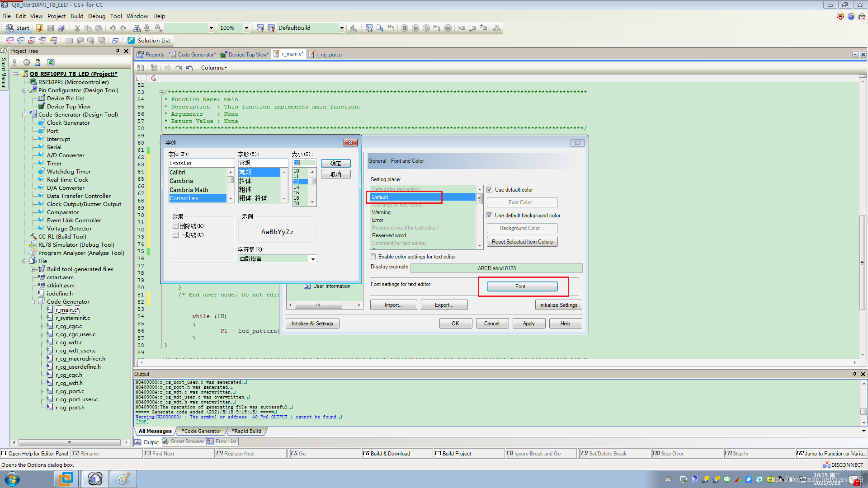Uncheck Use default color checkbox
The width and height of the screenshot is (868, 488).
tap(489, 190)
